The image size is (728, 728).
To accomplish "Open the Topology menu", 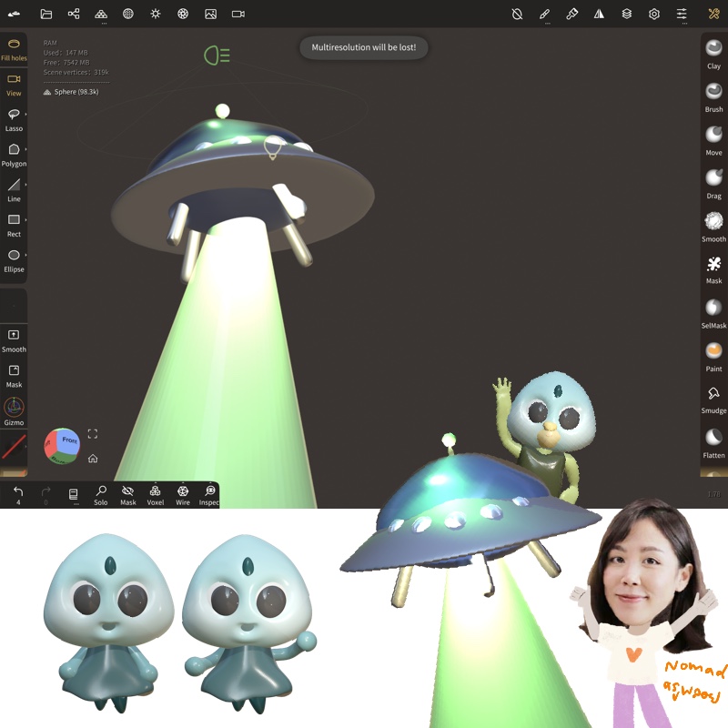I will click(101, 15).
